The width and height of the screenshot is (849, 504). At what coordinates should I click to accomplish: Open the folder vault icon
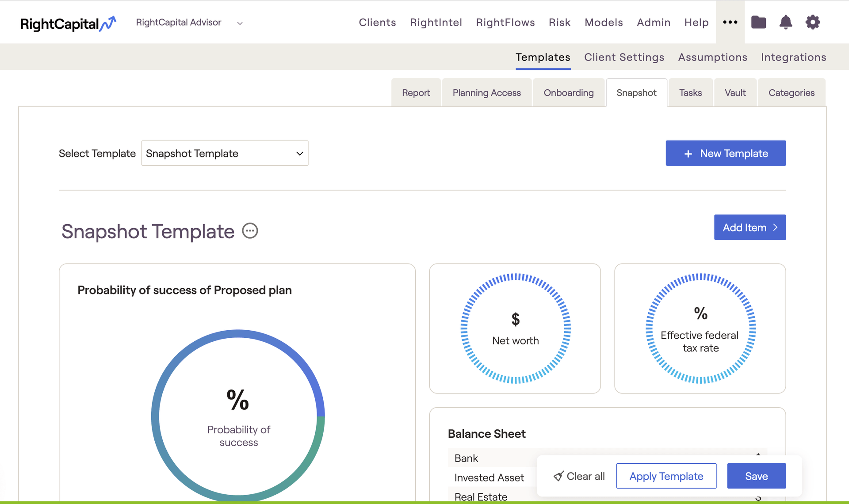(759, 22)
